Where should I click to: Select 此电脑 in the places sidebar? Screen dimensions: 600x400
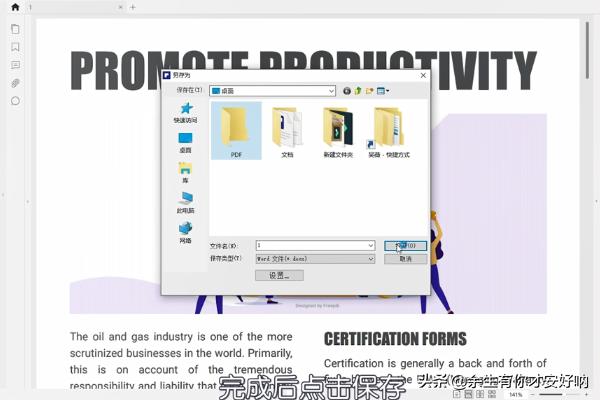tap(185, 202)
